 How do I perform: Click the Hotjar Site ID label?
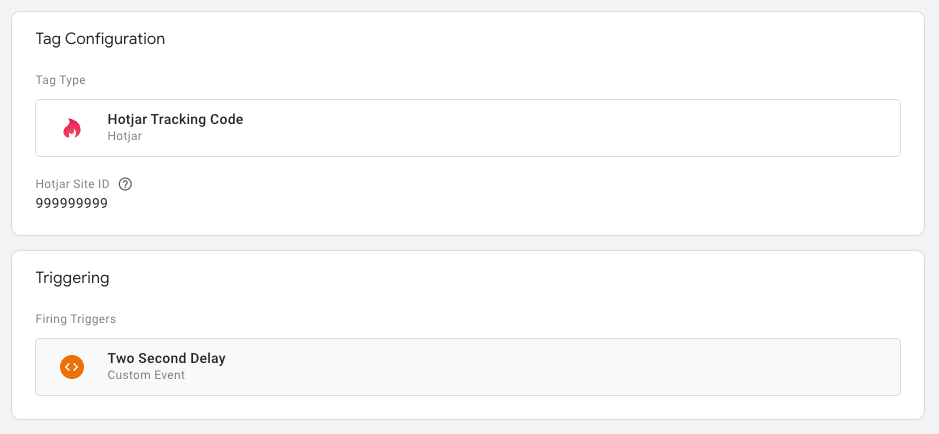coord(72,184)
